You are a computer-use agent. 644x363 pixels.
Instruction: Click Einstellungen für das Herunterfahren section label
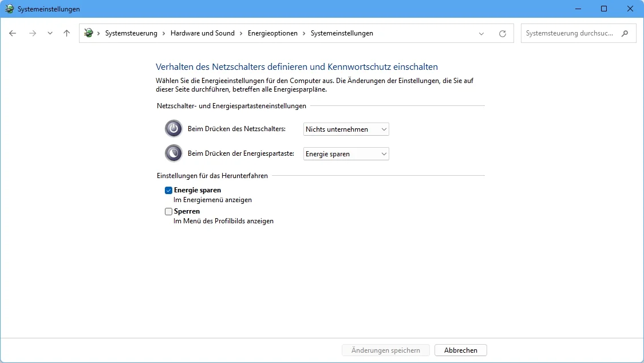pos(212,176)
